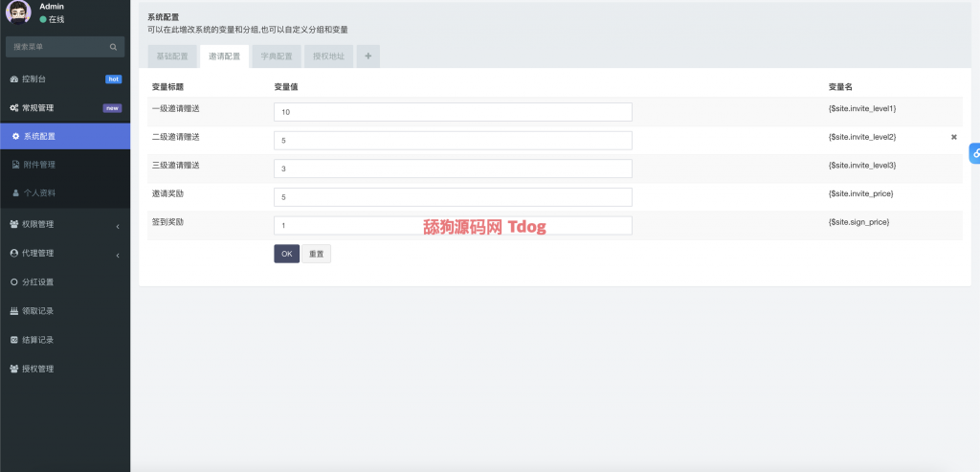This screenshot has width=980, height=472.
Task: Click the 一级邀请赠送 value input field
Action: point(452,112)
